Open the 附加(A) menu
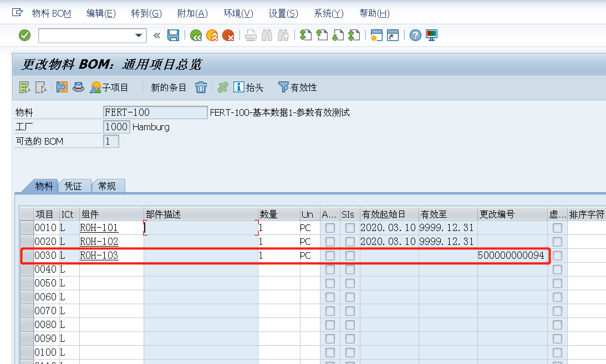Screen dimensions: 606x364 (x=192, y=13)
